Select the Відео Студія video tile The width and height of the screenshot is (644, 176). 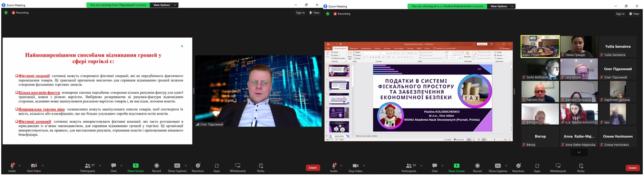[x=540, y=46]
